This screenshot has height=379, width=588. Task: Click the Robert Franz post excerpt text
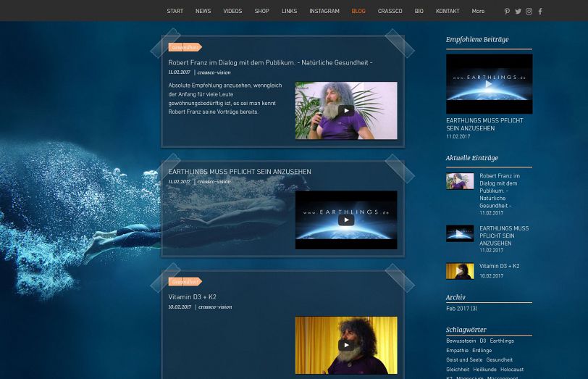point(225,99)
